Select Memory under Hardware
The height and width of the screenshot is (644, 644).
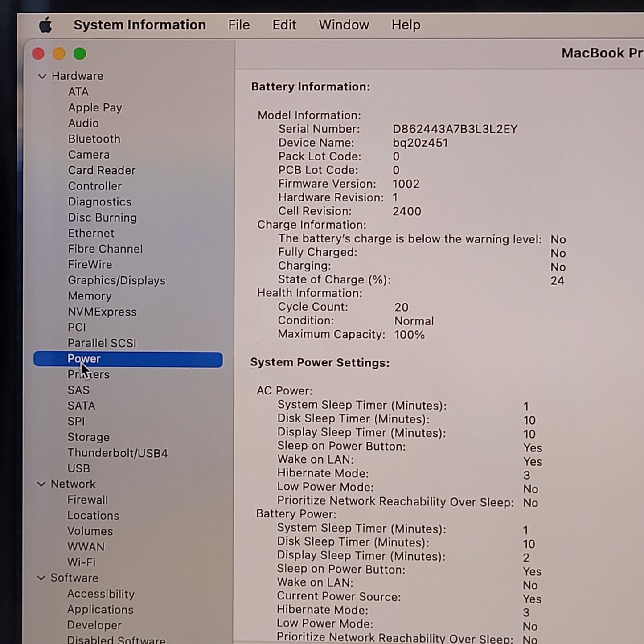(89, 296)
